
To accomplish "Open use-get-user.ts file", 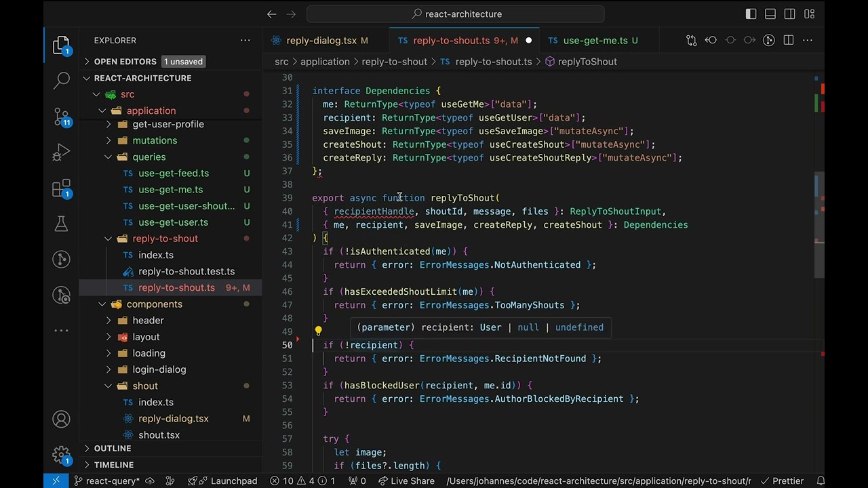I will click(x=173, y=222).
